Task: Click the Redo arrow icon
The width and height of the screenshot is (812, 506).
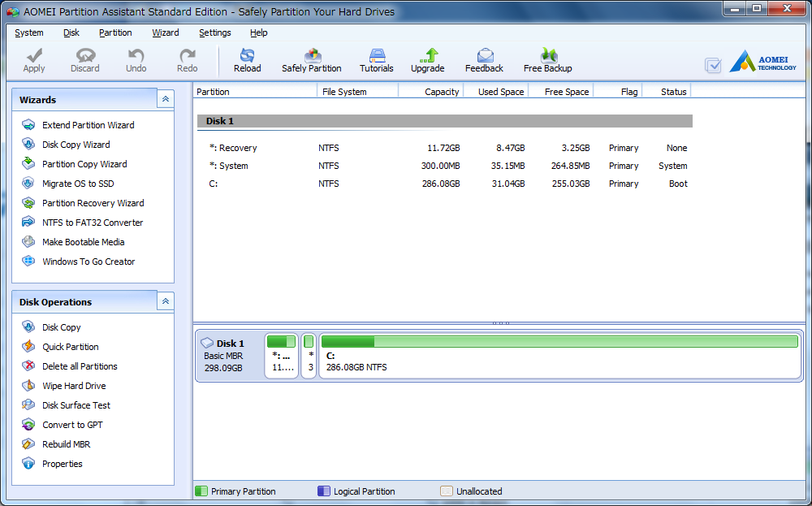Action: (187, 54)
